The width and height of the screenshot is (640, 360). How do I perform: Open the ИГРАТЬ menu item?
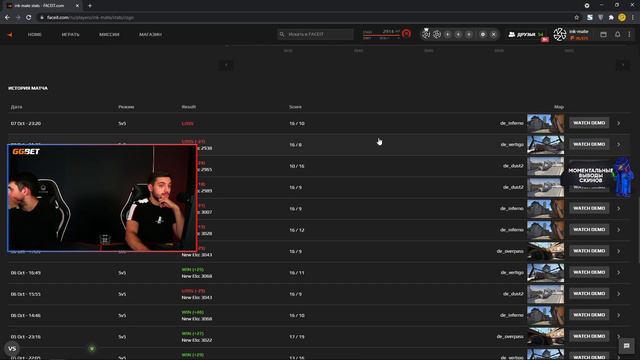[71, 35]
